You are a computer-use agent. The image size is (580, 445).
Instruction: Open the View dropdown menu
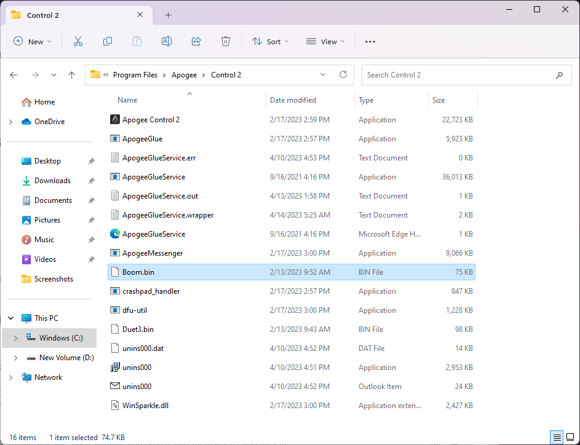[x=325, y=41]
